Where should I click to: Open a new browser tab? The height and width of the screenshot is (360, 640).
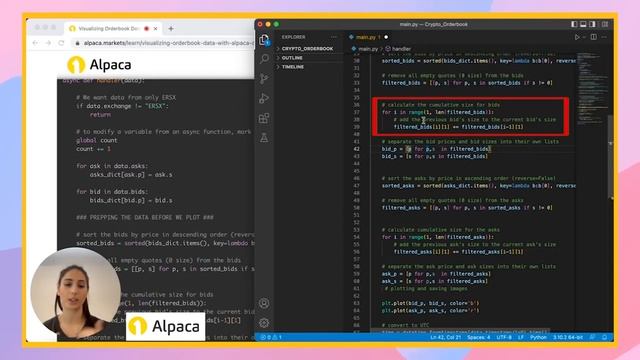171,29
